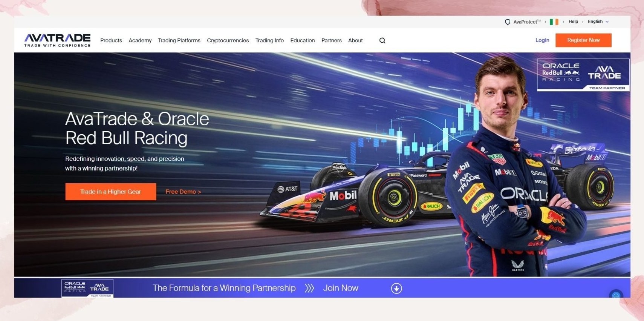
Task: Open the Cryptocurrencies menu
Action: click(228, 40)
